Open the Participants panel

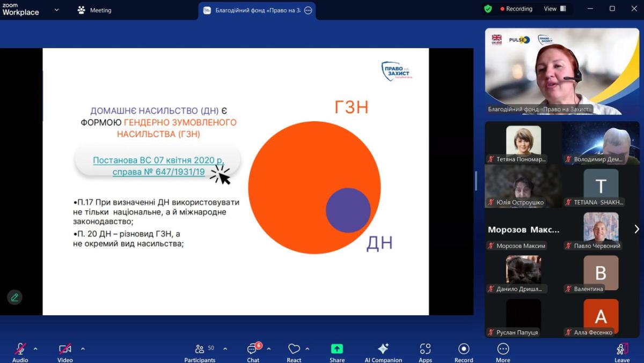pos(200,352)
